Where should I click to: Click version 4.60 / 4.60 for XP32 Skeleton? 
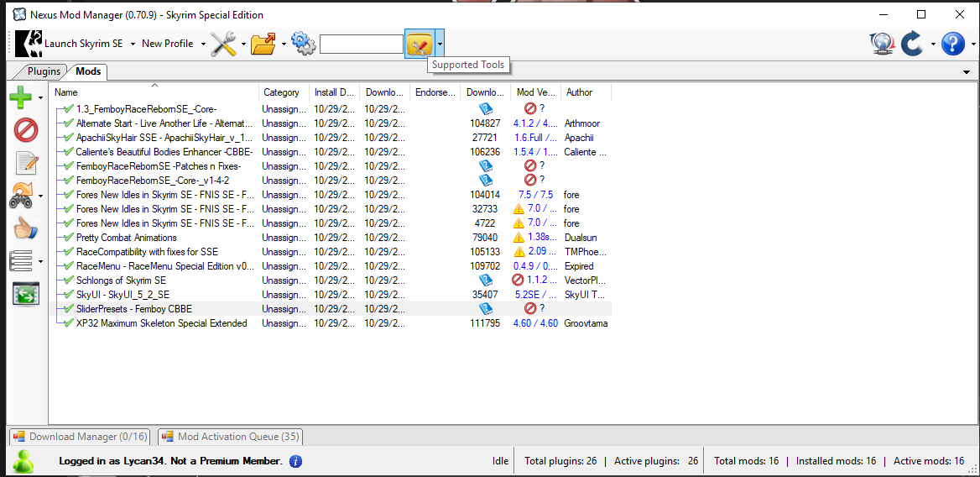(535, 323)
